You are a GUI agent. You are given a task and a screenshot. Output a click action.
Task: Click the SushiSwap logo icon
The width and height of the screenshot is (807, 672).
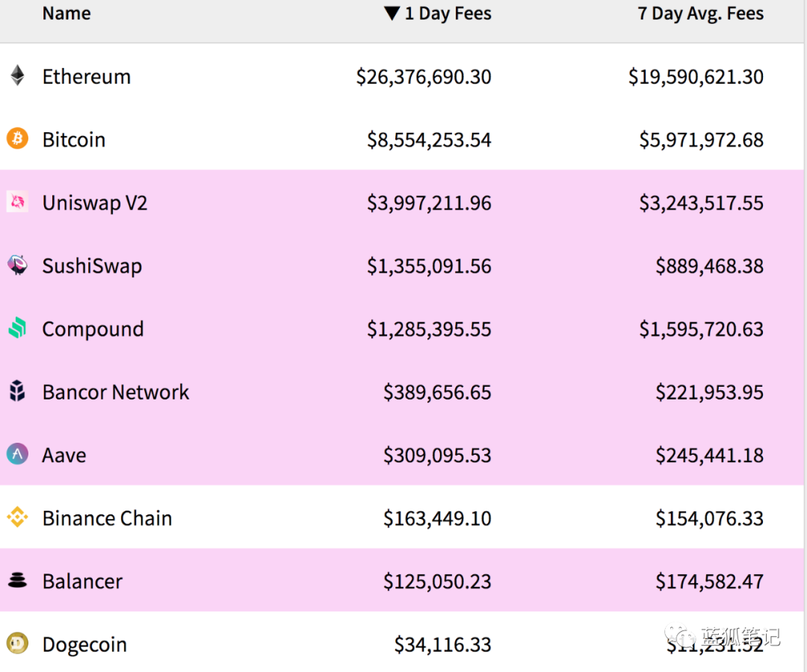pos(17,265)
